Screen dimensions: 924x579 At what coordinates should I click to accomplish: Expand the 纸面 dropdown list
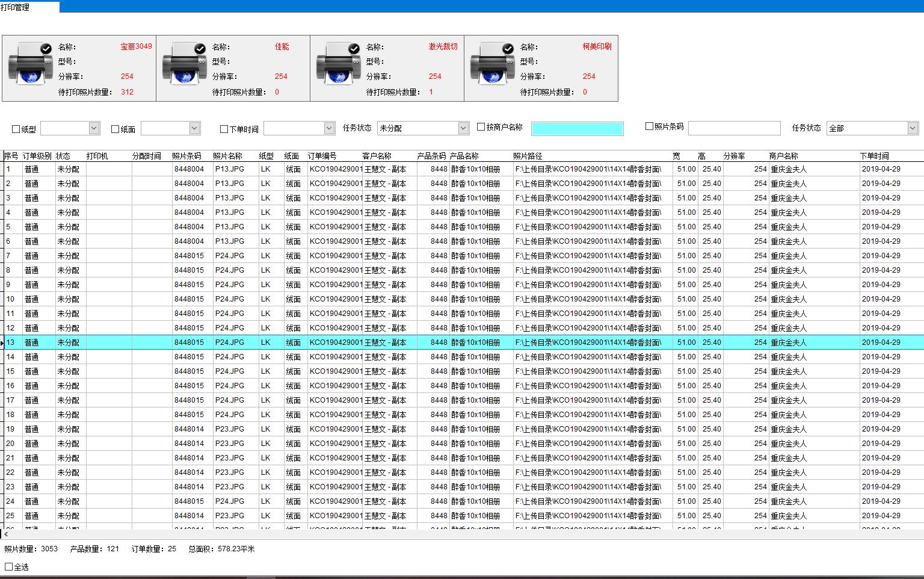(x=194, y=128)
